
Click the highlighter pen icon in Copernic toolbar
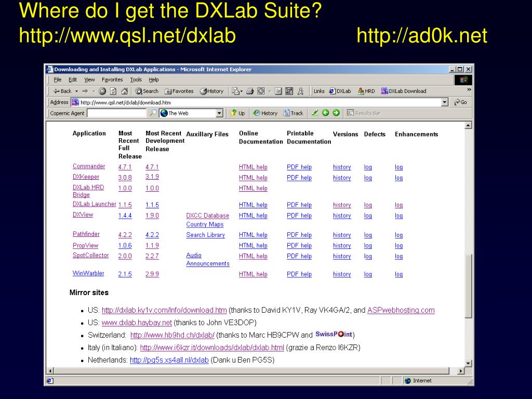point(315,113)
